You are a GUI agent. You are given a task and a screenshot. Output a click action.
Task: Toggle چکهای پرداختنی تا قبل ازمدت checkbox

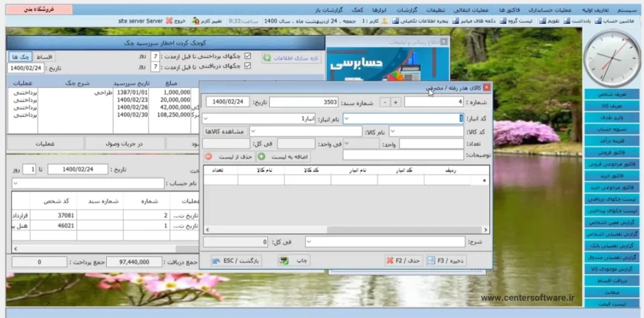pos(248,56)
